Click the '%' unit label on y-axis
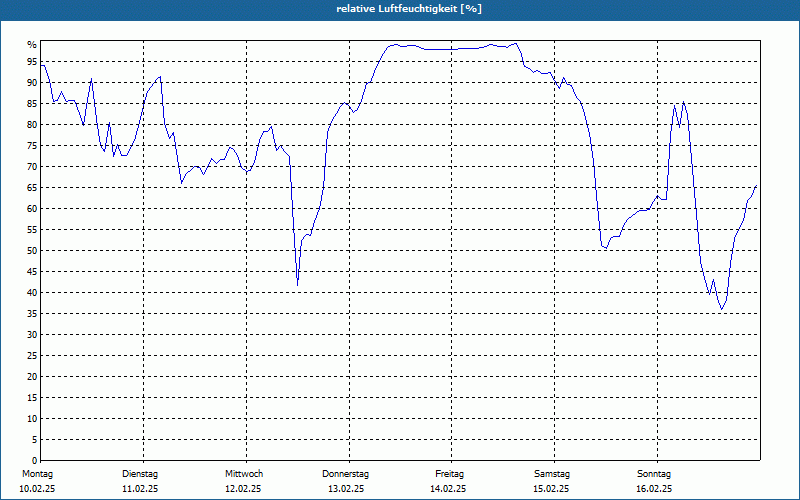This screenshot has height=500, width=800. pyautogui.click(x=32, y=45)
